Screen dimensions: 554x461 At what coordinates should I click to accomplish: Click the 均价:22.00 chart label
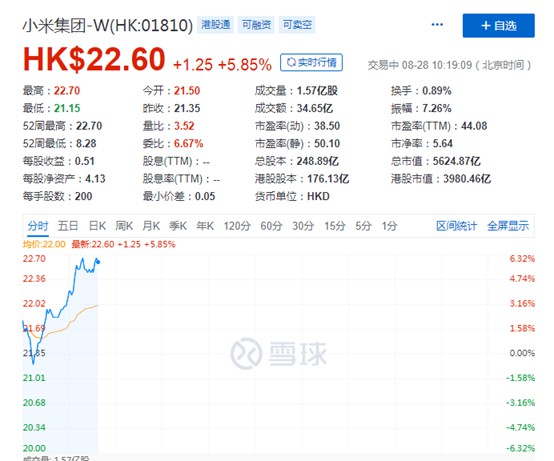(44, 244)
